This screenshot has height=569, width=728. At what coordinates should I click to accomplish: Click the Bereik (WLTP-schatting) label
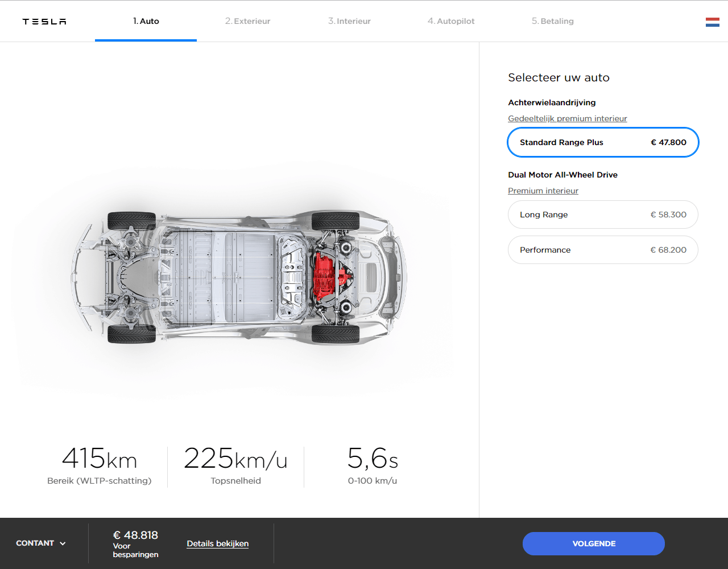click(x=100, y=481)
